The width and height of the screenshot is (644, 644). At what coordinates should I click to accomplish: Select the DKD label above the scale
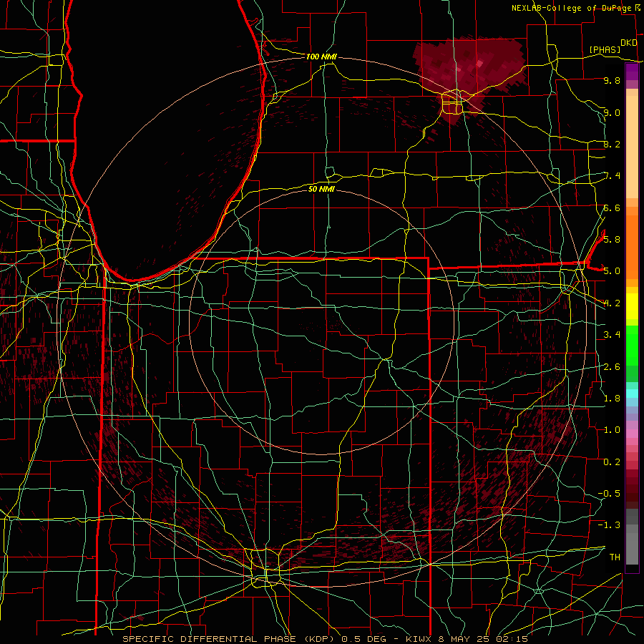tap(629, 43)
